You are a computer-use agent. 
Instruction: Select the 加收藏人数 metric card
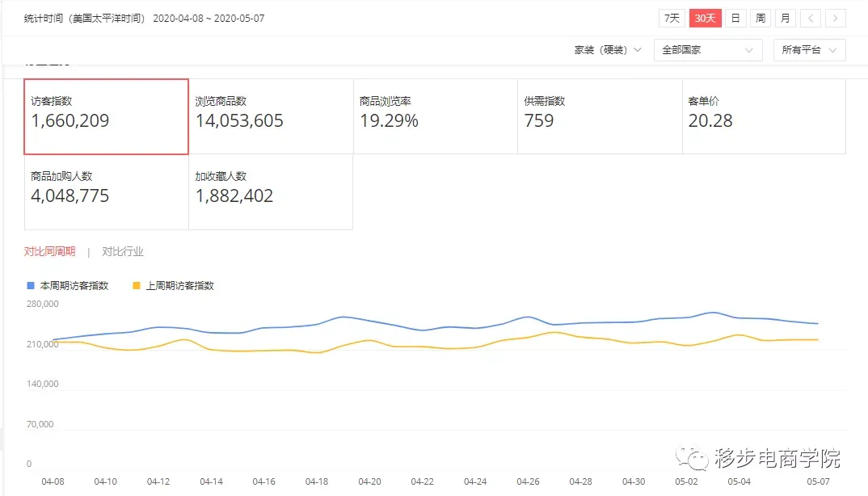tap(272, 191)
